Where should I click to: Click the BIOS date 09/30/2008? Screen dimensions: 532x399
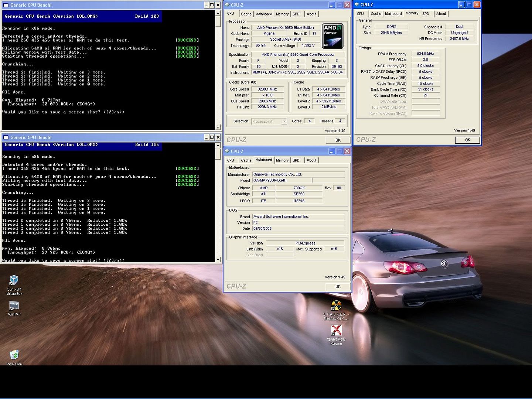coord(299,228)
